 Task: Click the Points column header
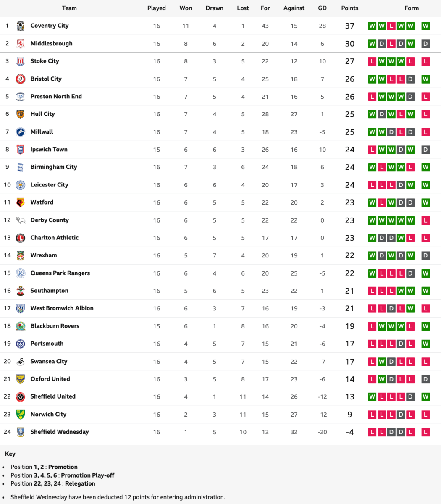pyautogui.click(x=349, y=8)
